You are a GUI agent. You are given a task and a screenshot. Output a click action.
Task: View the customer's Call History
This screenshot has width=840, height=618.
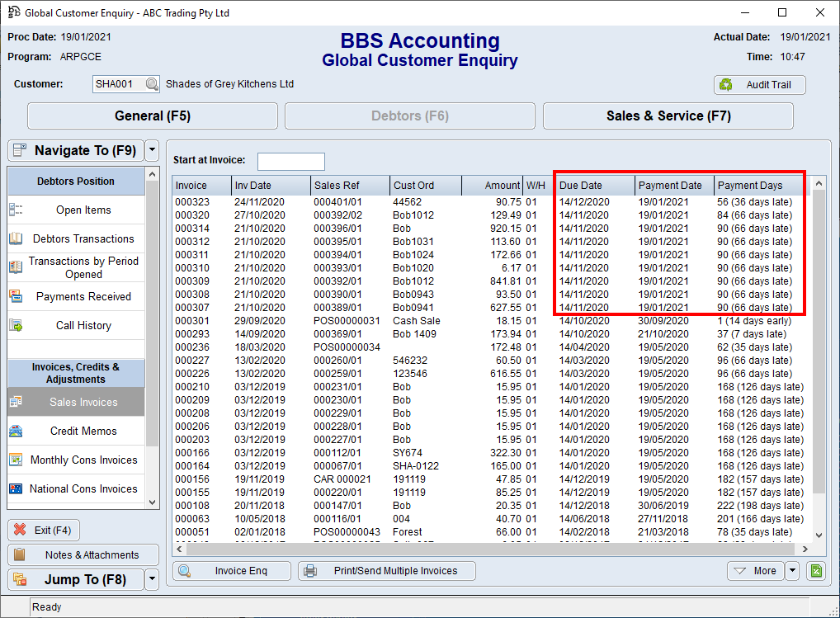tap(75, 325)
